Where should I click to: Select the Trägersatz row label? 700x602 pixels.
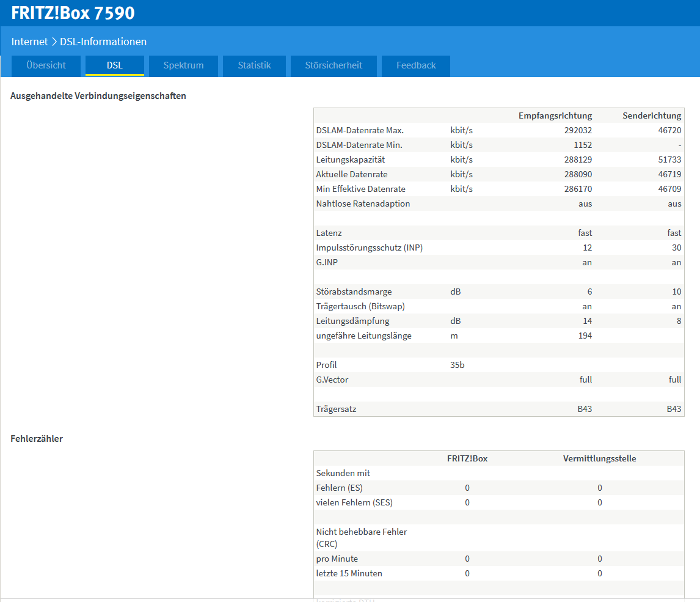[336, 409]
